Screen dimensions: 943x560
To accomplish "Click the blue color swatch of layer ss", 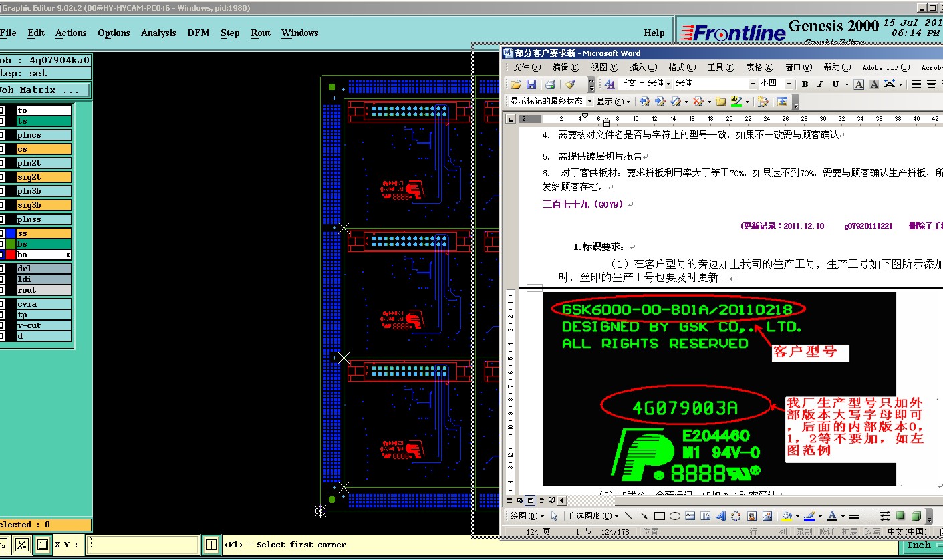I will tap(11, 233).
